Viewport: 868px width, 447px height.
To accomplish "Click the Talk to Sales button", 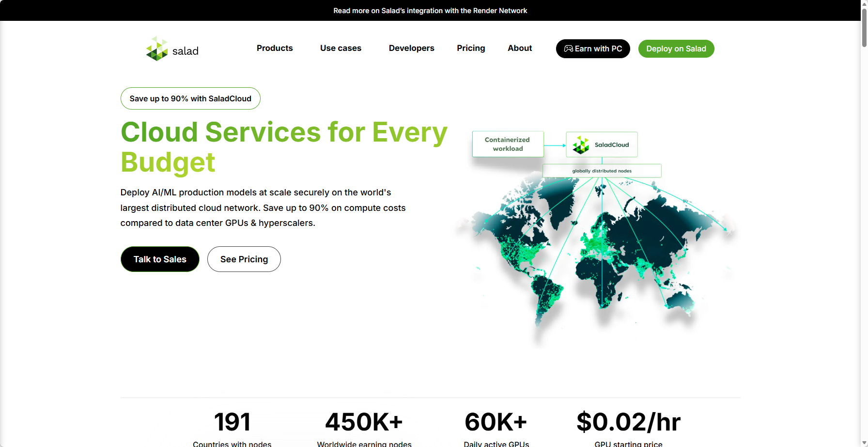I will 160,259.
